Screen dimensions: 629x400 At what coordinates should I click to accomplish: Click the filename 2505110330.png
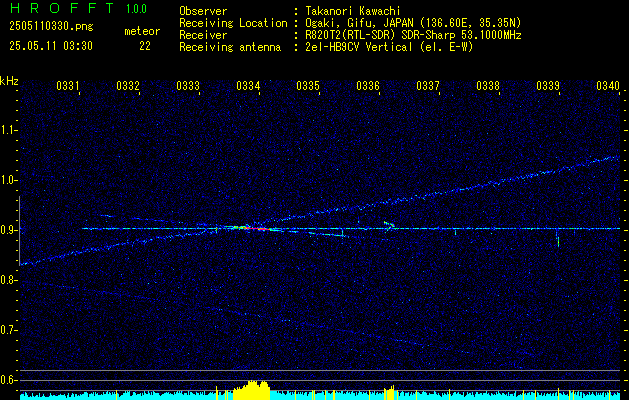51,27
